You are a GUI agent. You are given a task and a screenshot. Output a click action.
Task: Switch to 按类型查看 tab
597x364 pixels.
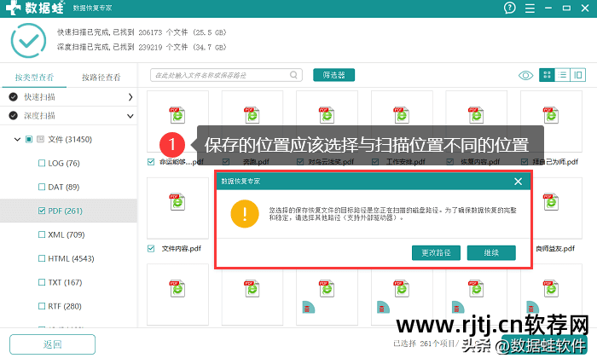pos(34,78)
